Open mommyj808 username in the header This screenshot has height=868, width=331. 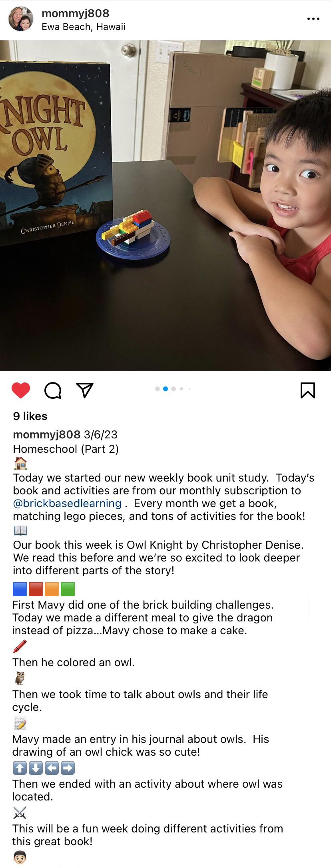click(x=76, y=13)
